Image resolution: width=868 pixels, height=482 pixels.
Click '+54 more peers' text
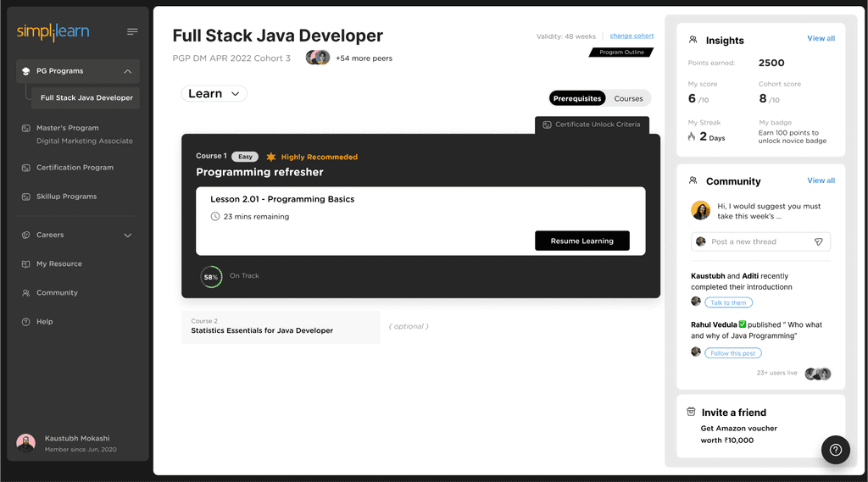pos(364,58)
